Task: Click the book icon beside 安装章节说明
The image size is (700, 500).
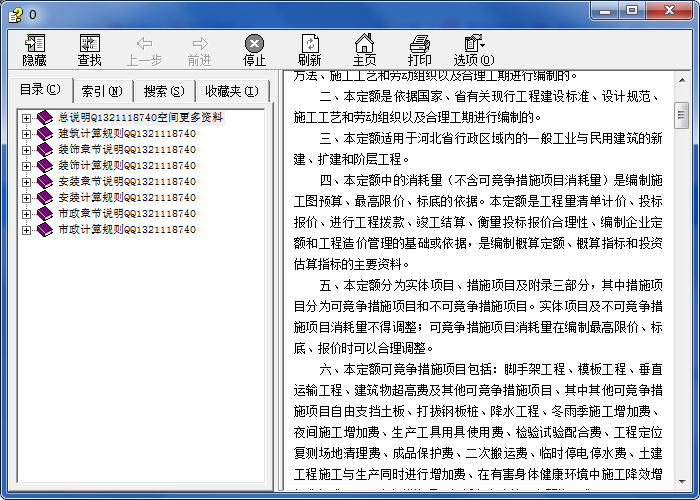Action: (45, 182)
